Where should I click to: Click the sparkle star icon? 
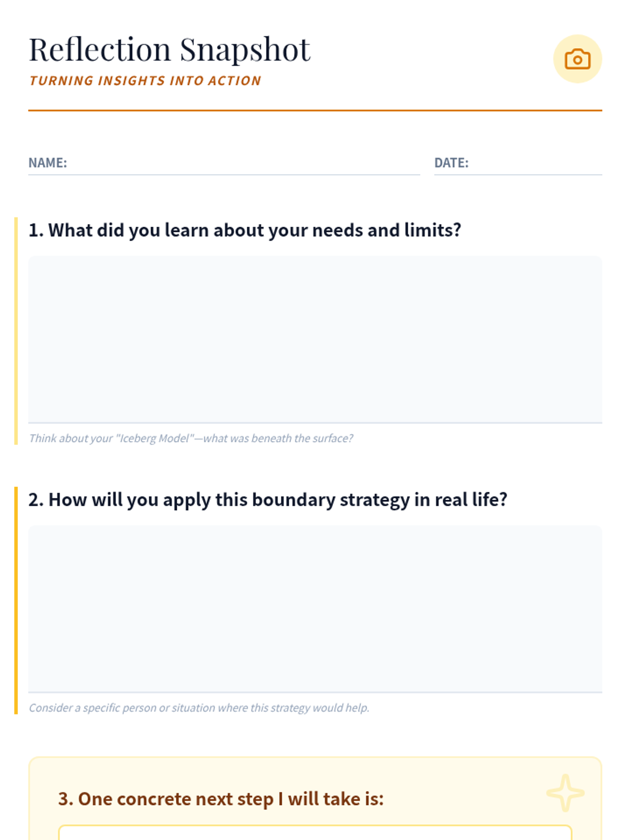(x=565, y=792)
